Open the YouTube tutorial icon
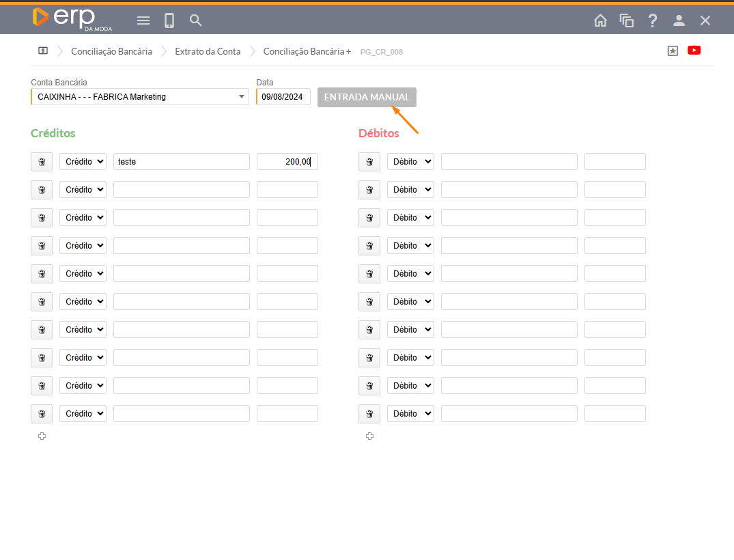This screenshot has height=560, width=734. (694, 51)
